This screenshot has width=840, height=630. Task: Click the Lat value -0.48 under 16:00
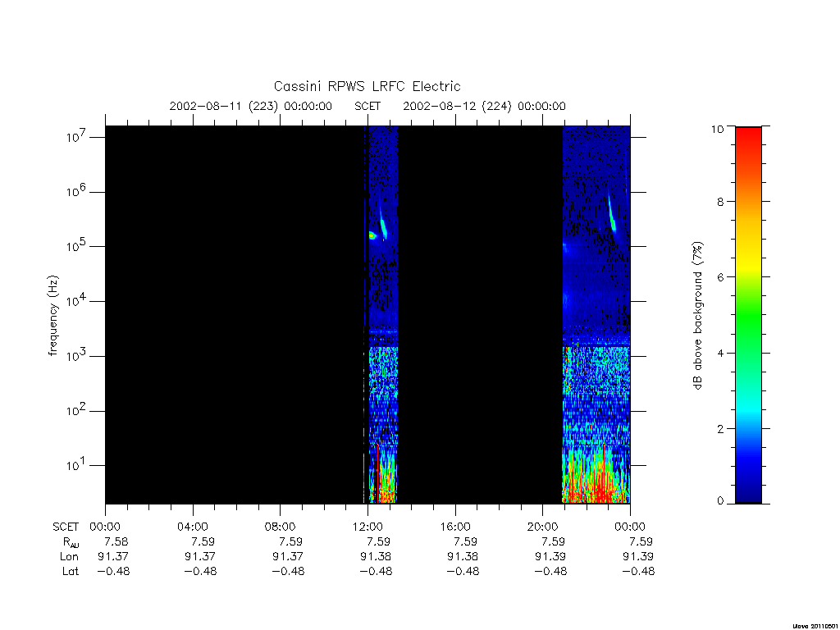(463, 571)
